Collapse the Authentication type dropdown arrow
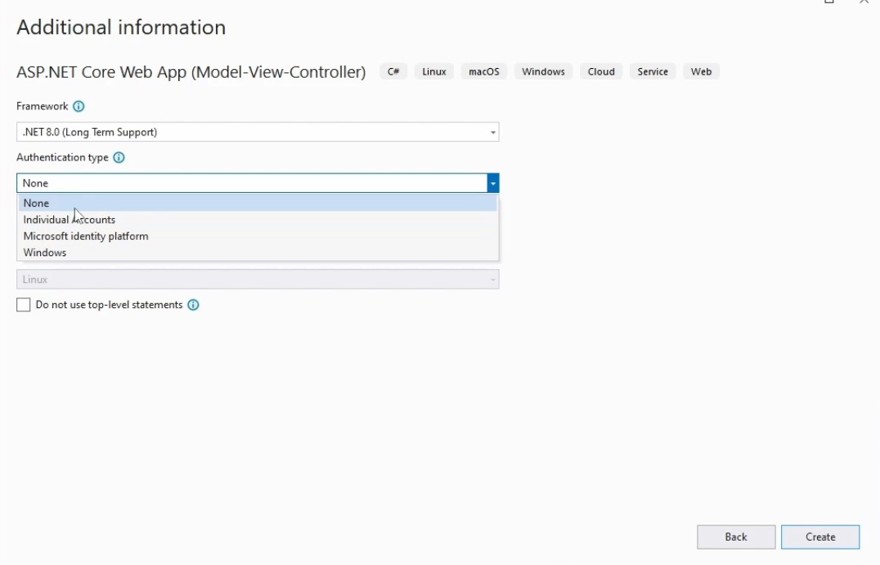 (x=493, y=183)
